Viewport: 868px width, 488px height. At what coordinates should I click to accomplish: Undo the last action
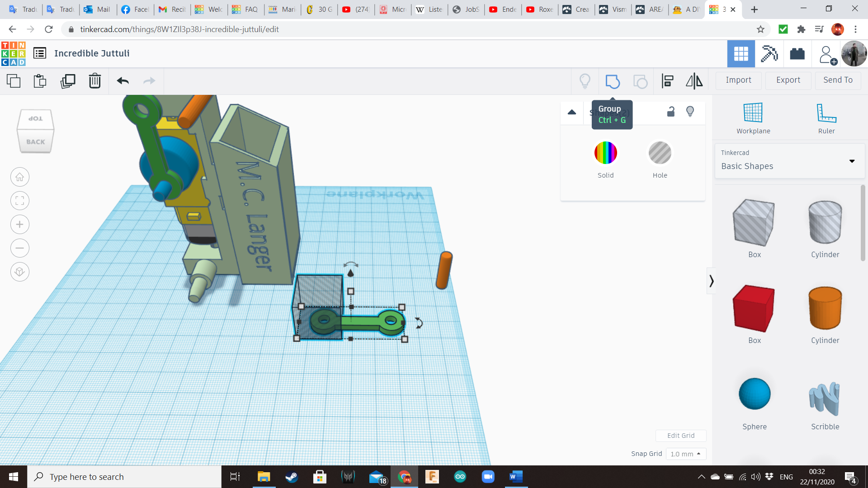pos(123,81)
